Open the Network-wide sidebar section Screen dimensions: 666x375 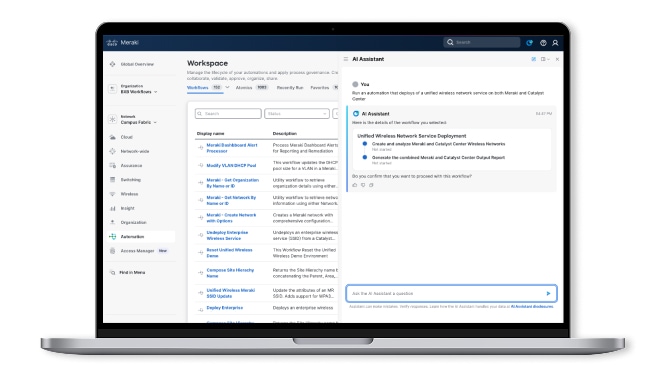[134, 151]
